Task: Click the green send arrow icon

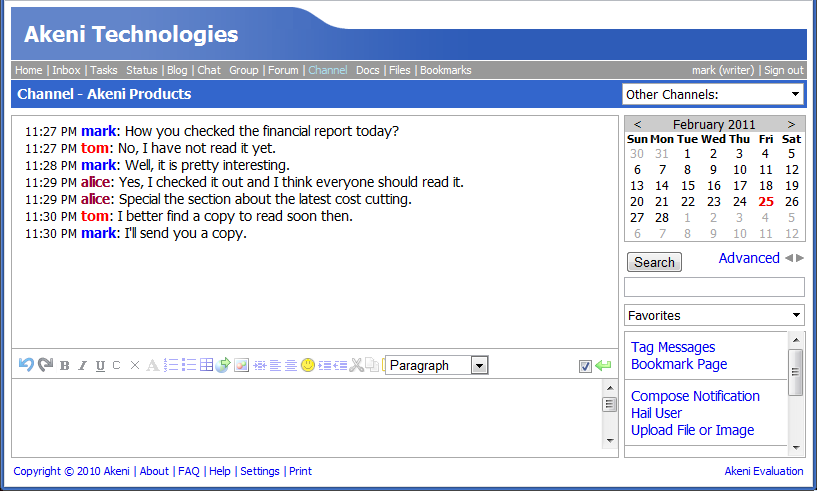Action: [603, 365]
